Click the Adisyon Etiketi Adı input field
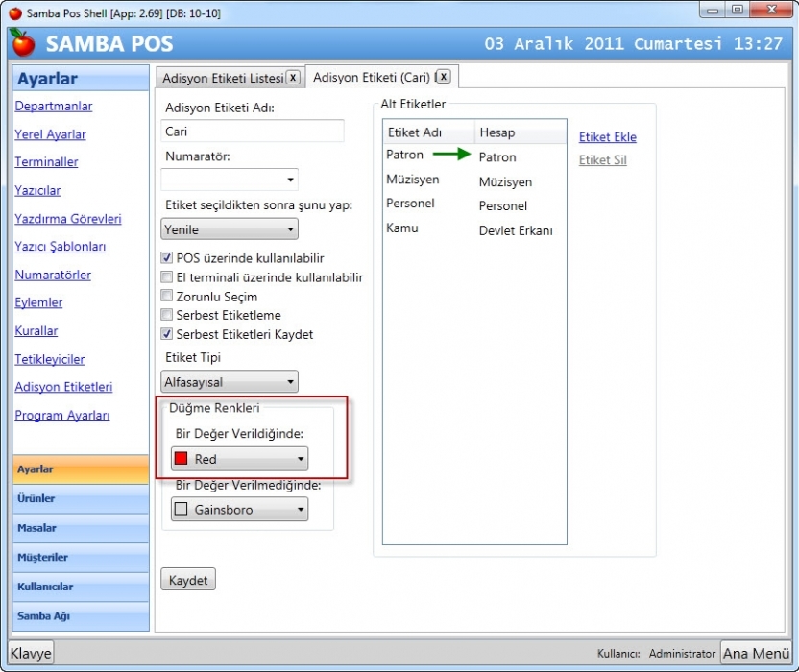 (253, 132)
